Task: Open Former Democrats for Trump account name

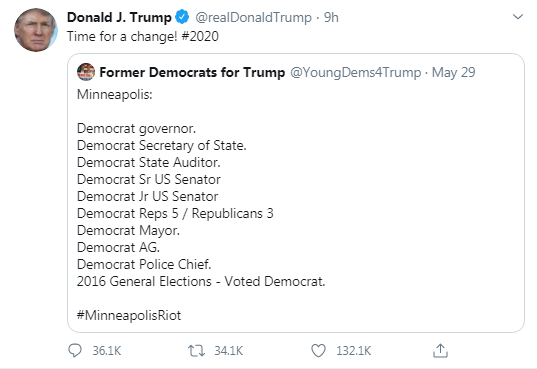Action: 192,72
